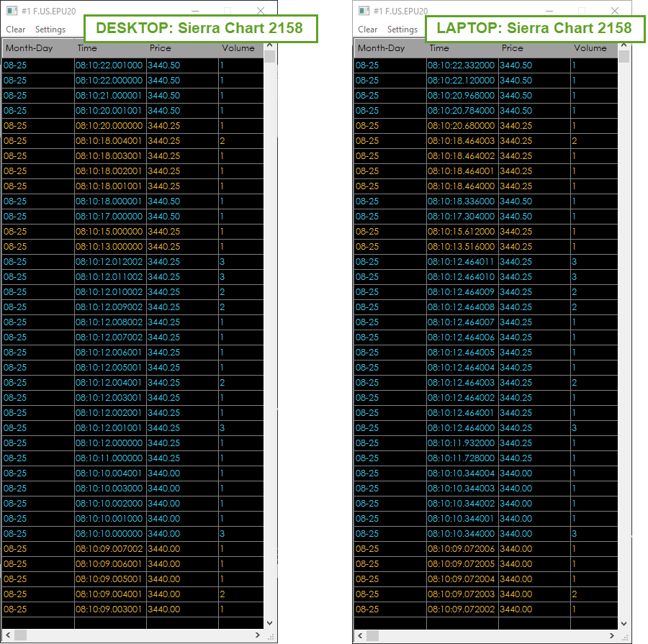This screenshot has height=644, width=648.
Task: Select time 08:10:18.004001 in Desktop window
Action: pos(109,141)
